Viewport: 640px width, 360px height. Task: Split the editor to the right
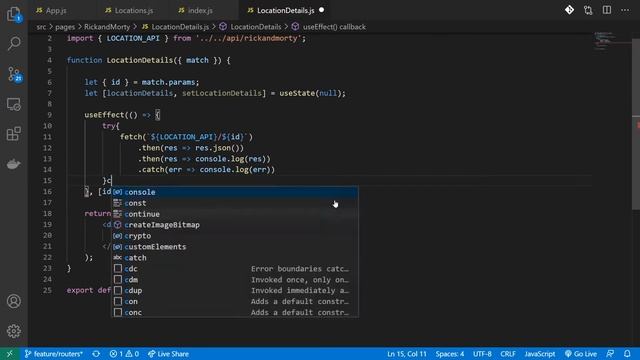click(607, 10)
